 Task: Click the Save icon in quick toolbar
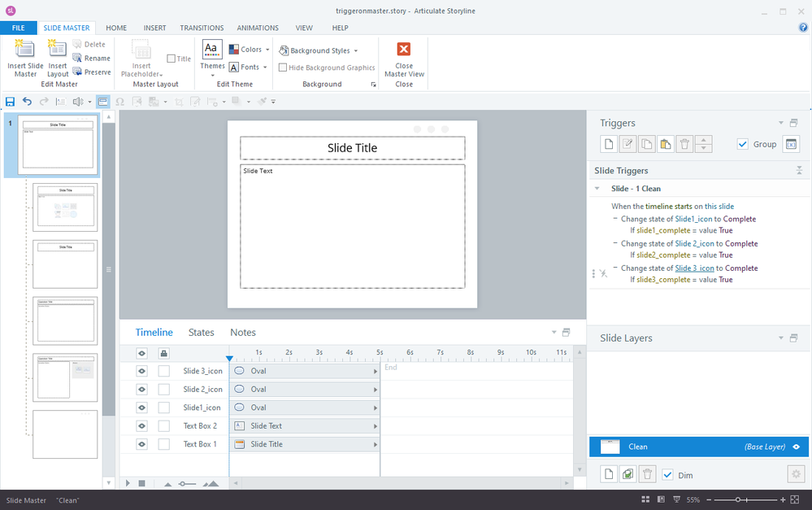pyautogui.click(x=10, y=102)
